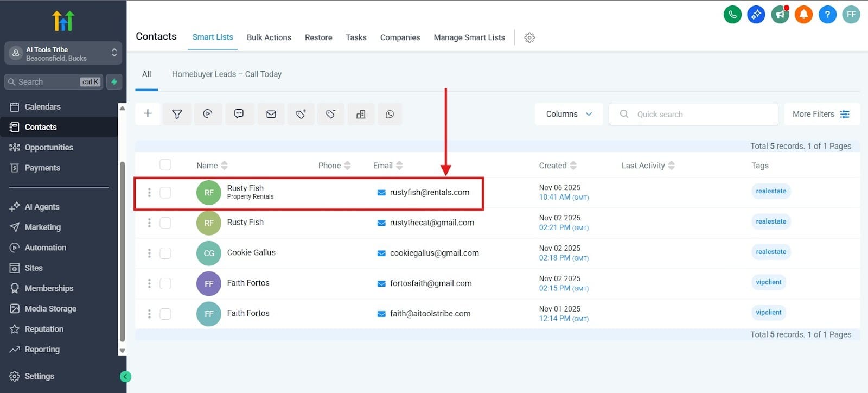Click the Quick search field
This screenshot has width=868, height=393.
pyautogui.click(x=693, y=114)
